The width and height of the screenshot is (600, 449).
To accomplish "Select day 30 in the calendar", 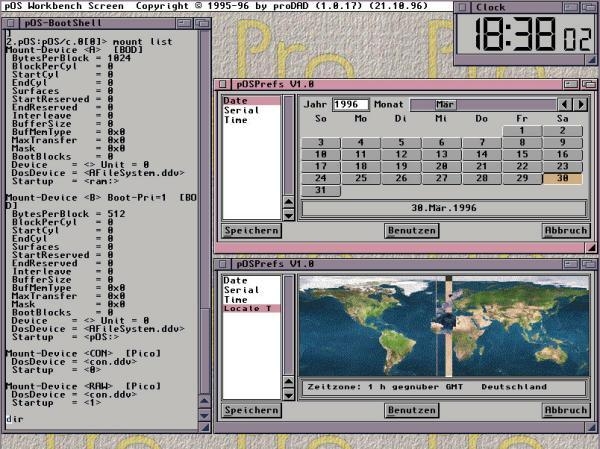I will pos(563,178).
